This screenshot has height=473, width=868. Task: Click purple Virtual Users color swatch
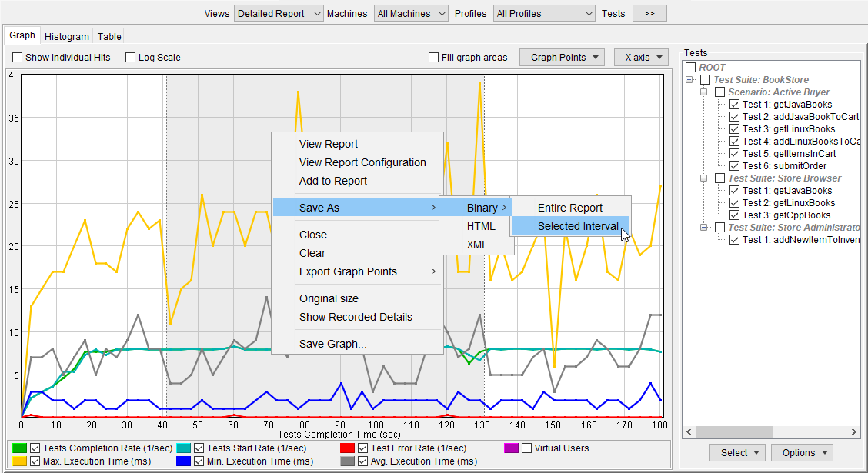[x=511, y=448]
